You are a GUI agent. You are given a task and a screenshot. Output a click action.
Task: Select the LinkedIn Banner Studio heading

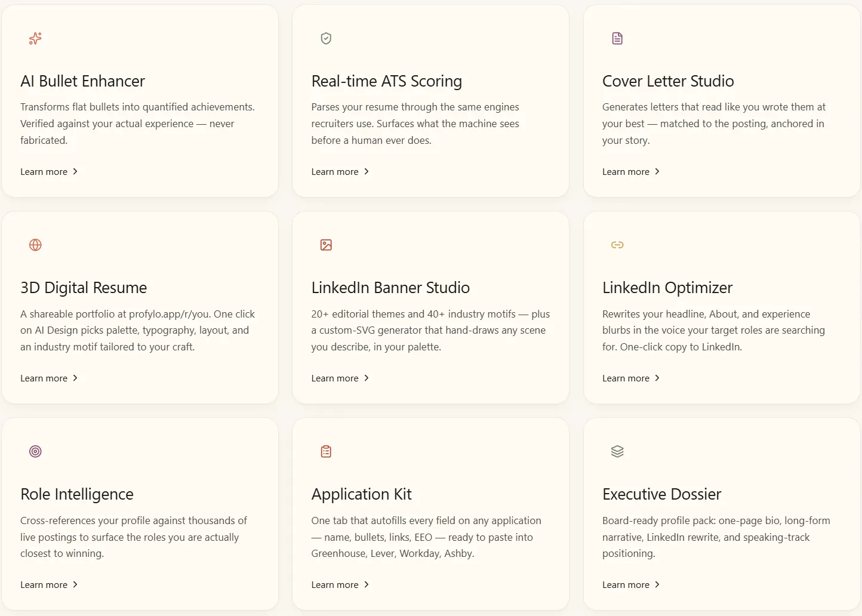(x=390, y=288)
